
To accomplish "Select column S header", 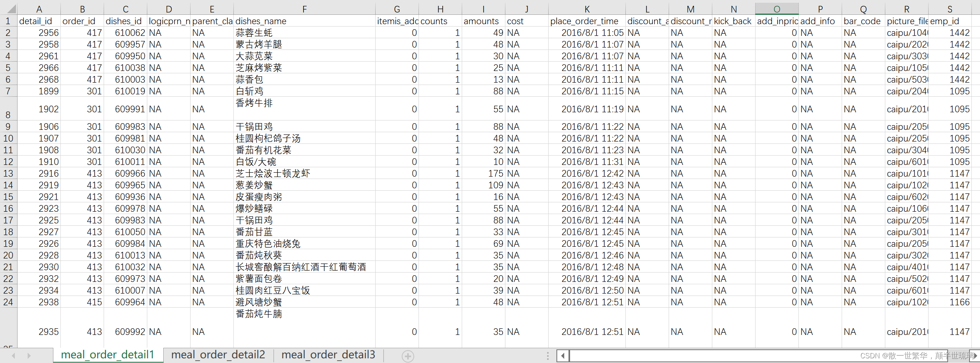I will [x=950, y=9].
